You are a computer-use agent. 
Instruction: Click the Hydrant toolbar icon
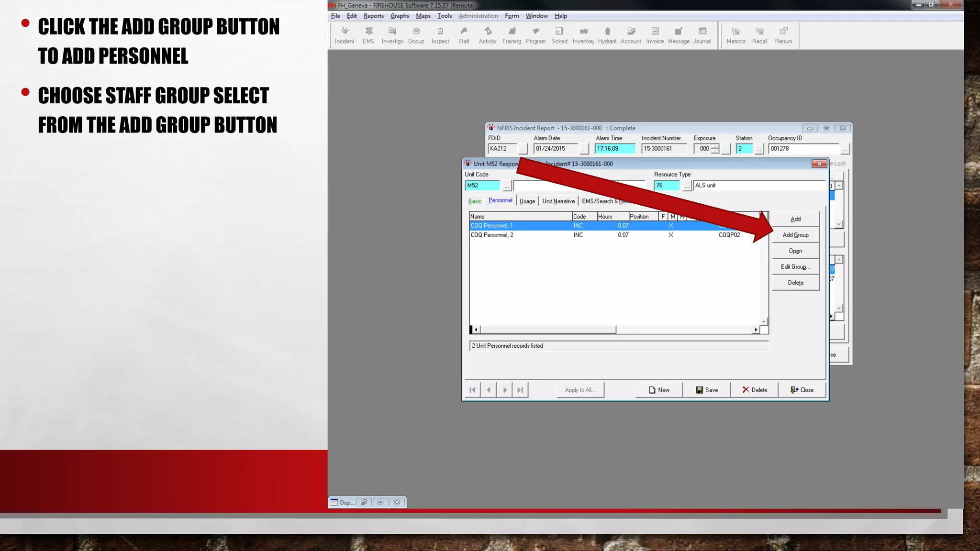point(607,35)
